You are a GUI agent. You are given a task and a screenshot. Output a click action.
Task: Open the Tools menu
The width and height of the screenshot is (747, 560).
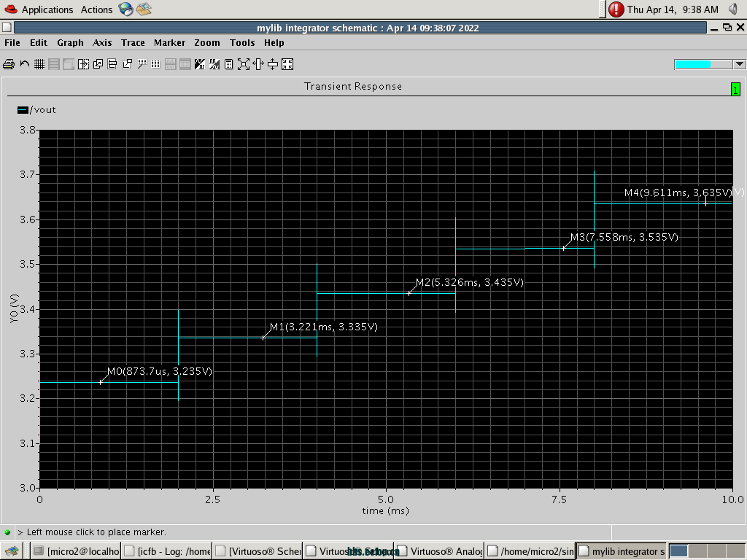[242, 43]
